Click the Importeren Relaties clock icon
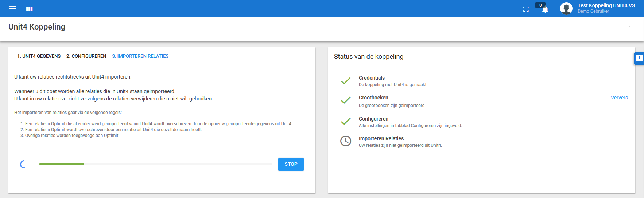The image size is (644, 198). (x=346, y=141)
